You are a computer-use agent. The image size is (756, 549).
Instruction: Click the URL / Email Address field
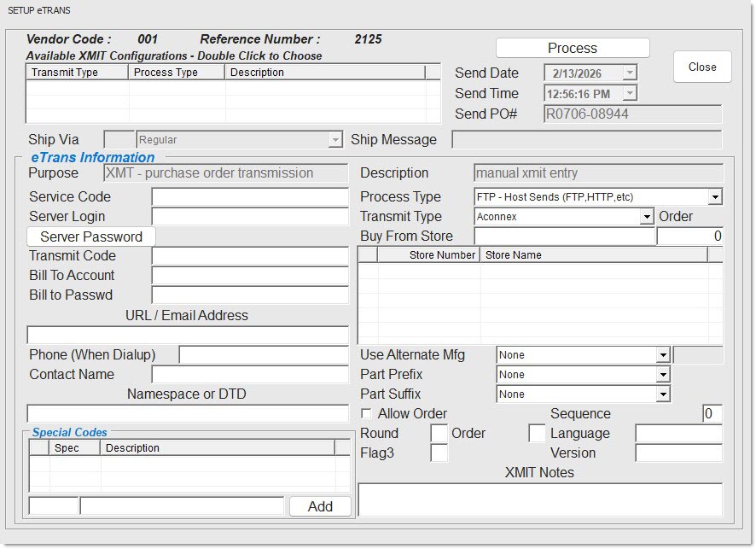(x=188, y=336)
